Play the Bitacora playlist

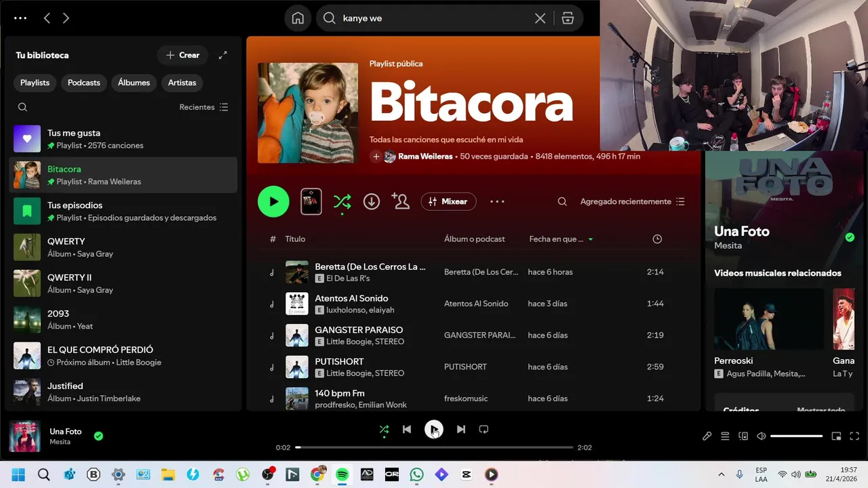coord(273,201)
